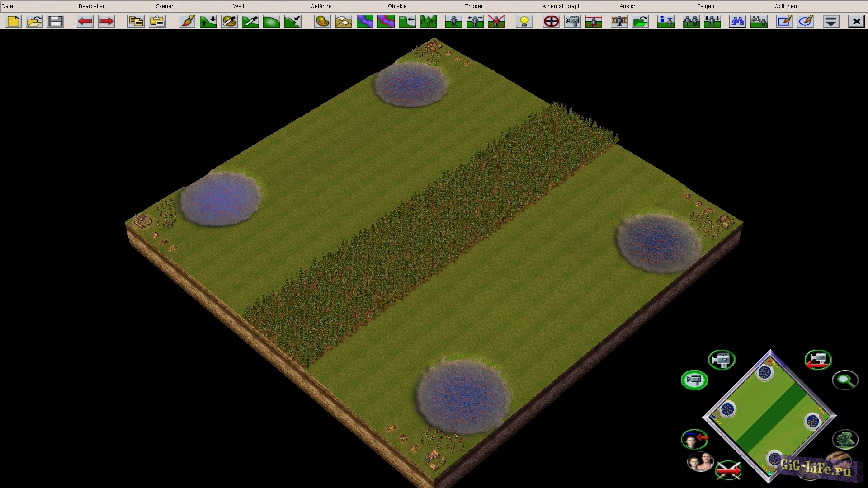
Task: Select the terrain paintbrush tool
Action: coord(187,21)
